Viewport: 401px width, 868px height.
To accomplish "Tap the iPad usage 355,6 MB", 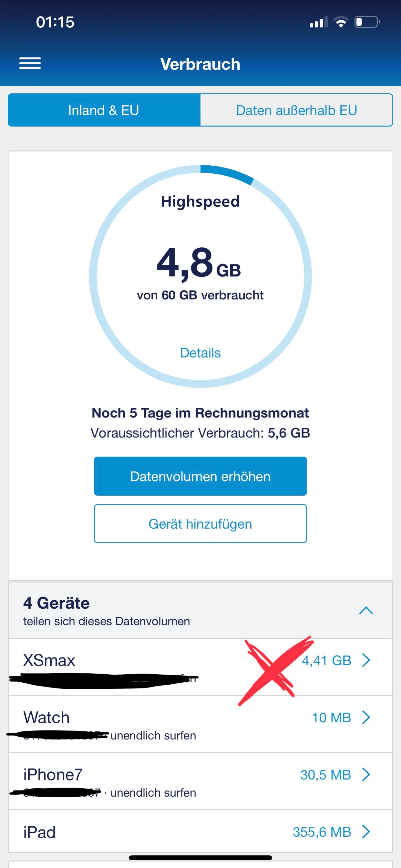I will (322, 832).
